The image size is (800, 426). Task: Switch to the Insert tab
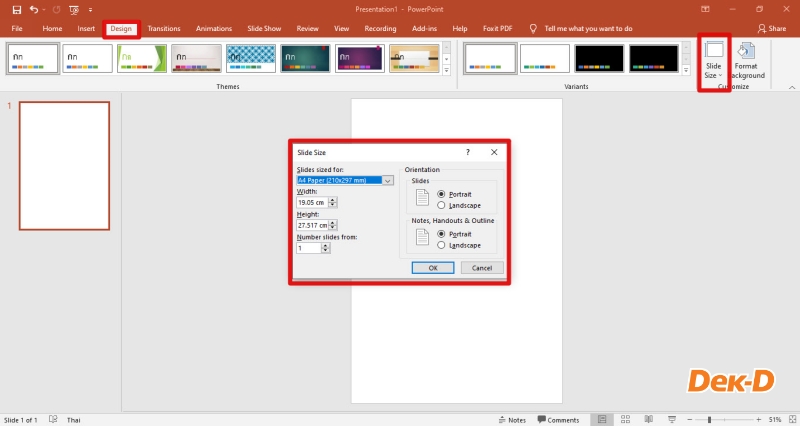tap(86, 29)
